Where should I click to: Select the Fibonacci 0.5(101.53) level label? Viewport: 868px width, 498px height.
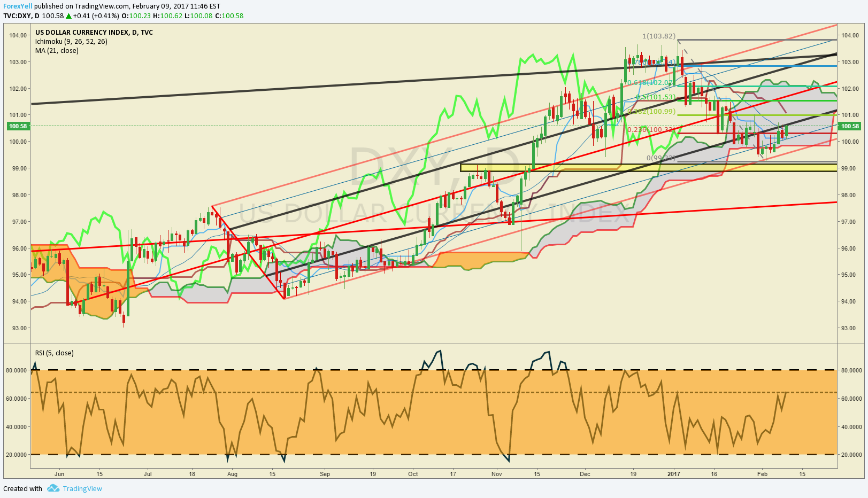[x=655, y=97]
